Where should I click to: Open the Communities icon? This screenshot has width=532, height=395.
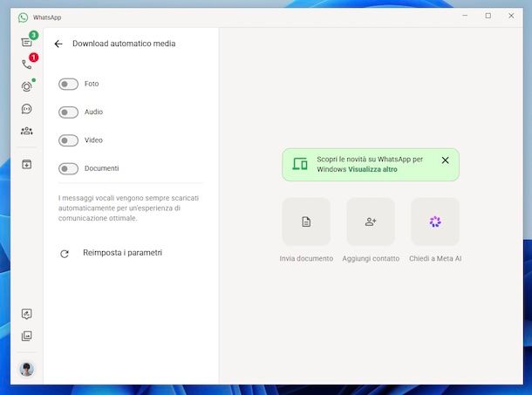pyautogui.click(x=27, y=131)
